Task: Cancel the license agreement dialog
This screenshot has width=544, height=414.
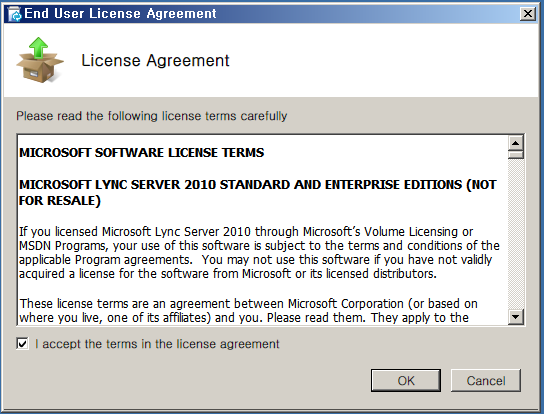Action: pos(486,381)
